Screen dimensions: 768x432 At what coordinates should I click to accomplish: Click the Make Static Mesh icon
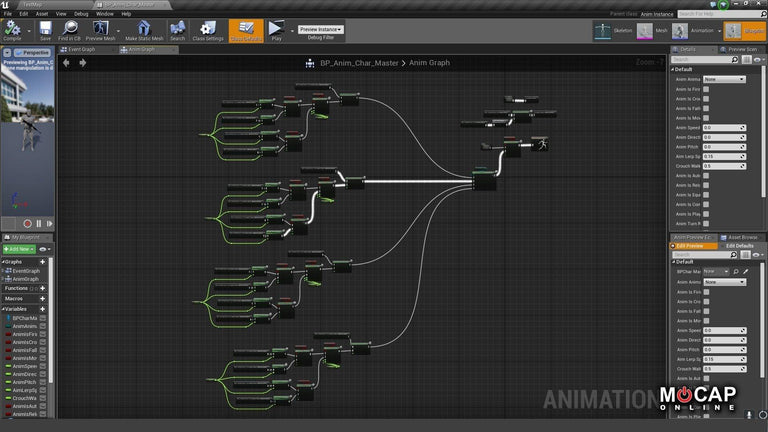point(144,30)
